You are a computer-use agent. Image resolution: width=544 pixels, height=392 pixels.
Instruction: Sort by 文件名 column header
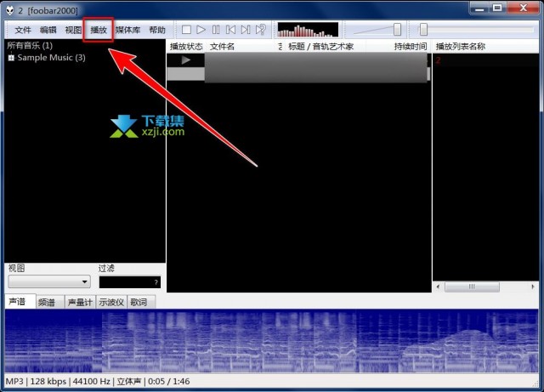click(x=243, y=47)
